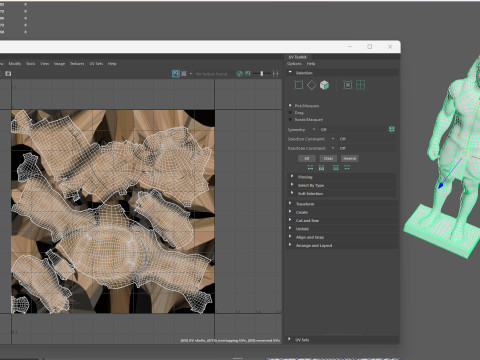Click the UV shells status text at editor bottom

pos(230,340)
